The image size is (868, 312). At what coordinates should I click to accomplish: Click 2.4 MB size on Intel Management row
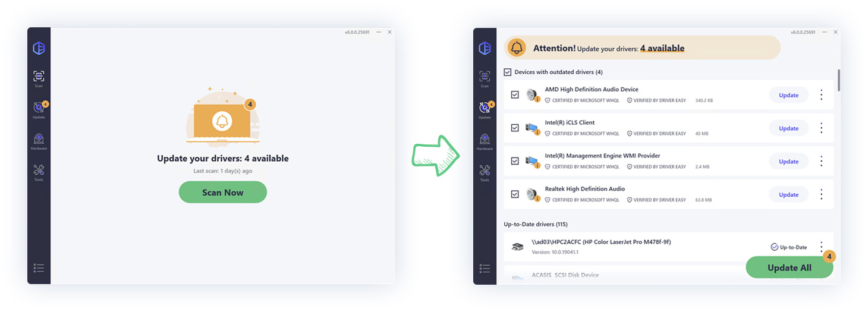[702, 167]
